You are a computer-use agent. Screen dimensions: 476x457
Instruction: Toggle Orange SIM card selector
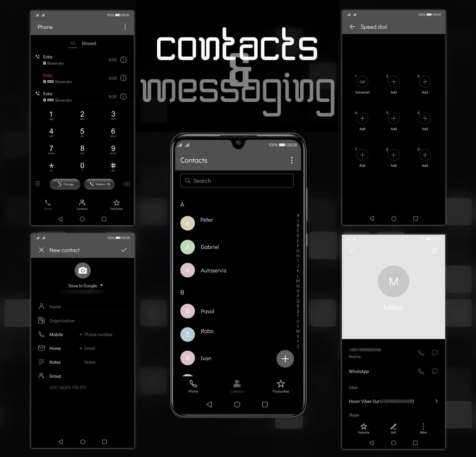[x=64, y=184]
